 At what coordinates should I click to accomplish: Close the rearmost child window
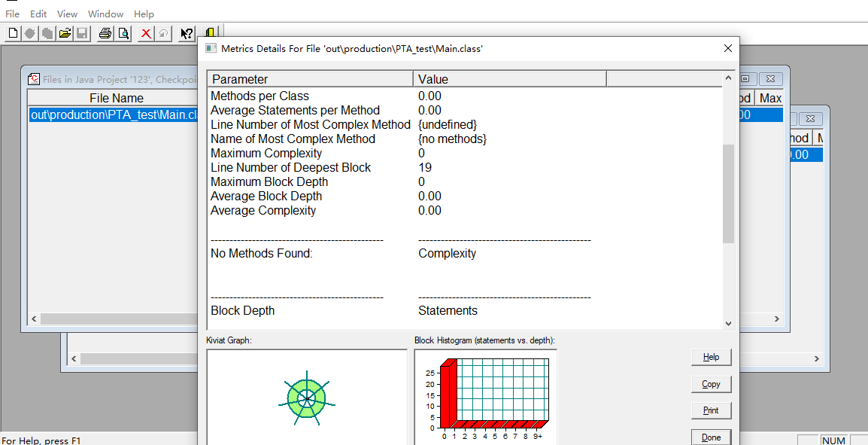tap(810, 119)
